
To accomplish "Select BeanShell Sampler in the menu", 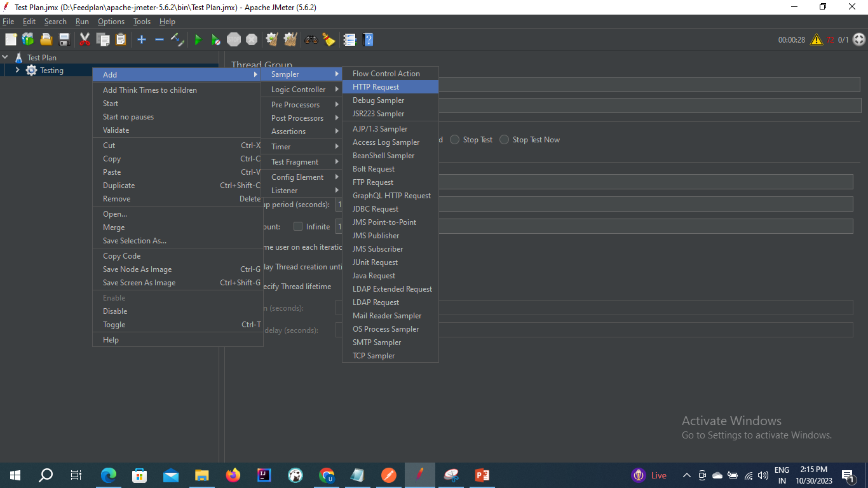I will click(x=390, y=156).
